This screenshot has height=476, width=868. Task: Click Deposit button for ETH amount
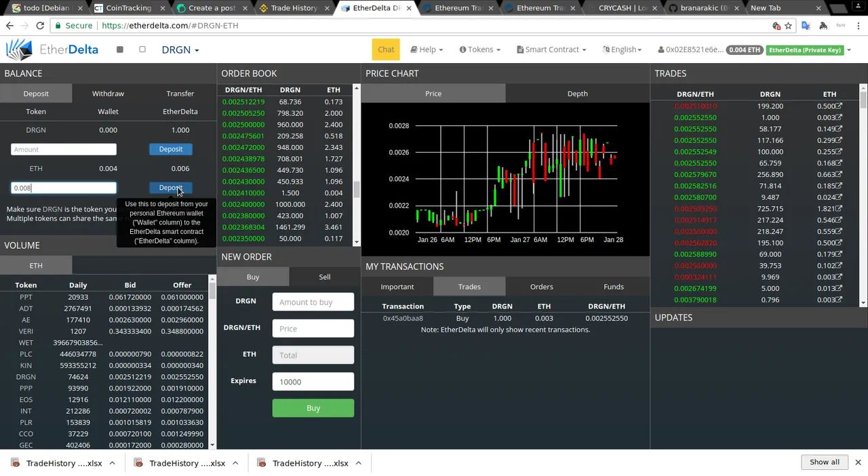click(x=171, y=188)
